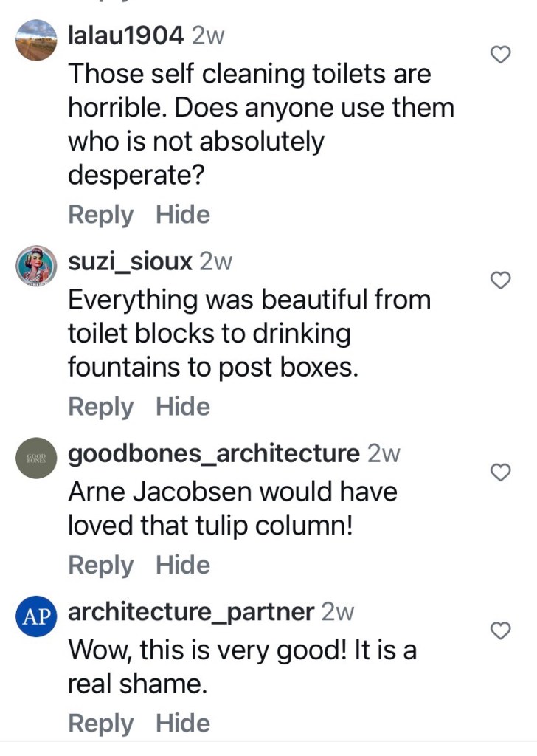
Task: Reply to lalau1904's self cleaning toilets comment
Action: [100, 215]
